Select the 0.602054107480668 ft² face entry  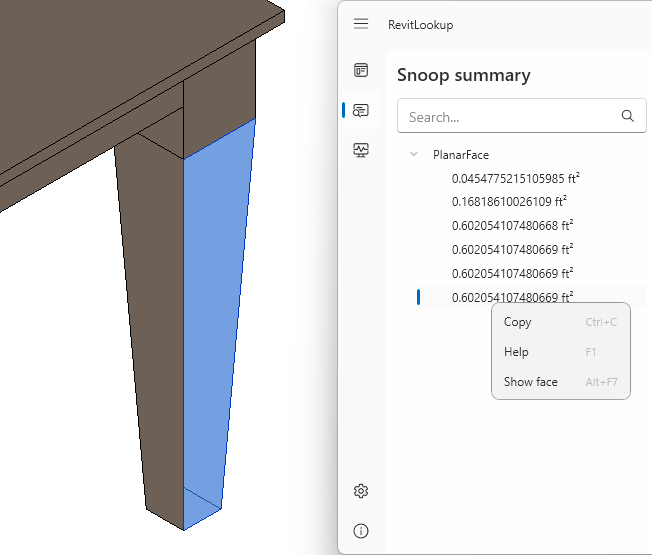[x=512, y=226]
